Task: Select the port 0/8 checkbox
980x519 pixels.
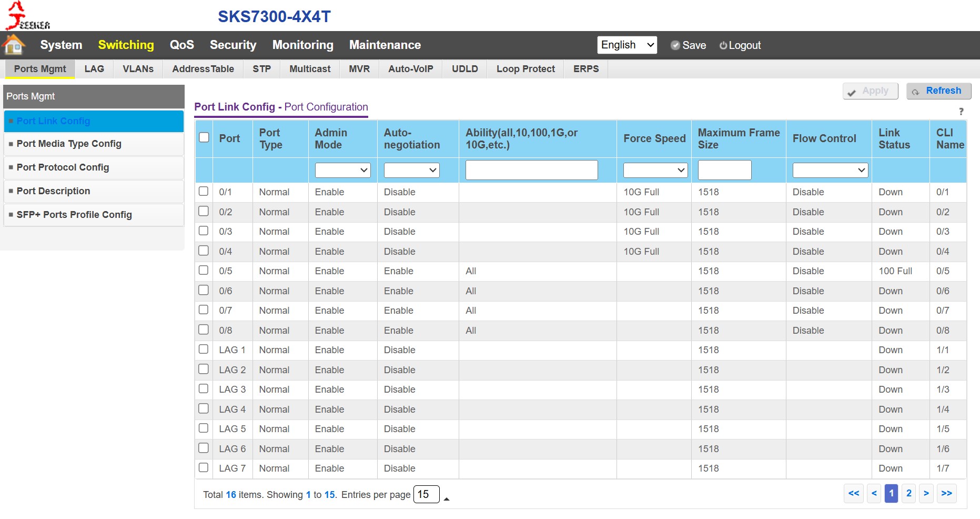Action: click(x=204, y=330)
